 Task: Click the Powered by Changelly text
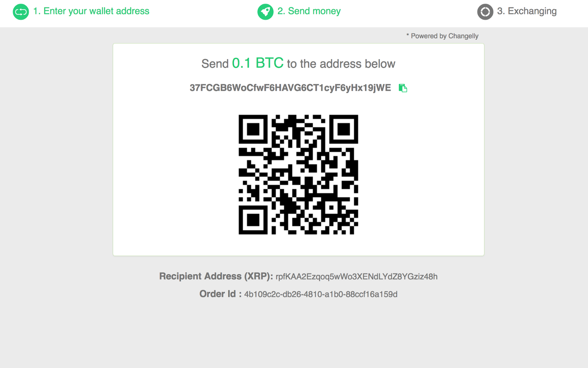coord(442,36)
